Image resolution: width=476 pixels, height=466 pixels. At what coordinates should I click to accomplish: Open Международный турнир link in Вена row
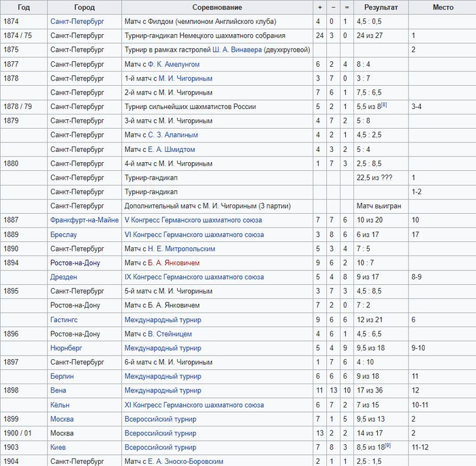(163, 390)
